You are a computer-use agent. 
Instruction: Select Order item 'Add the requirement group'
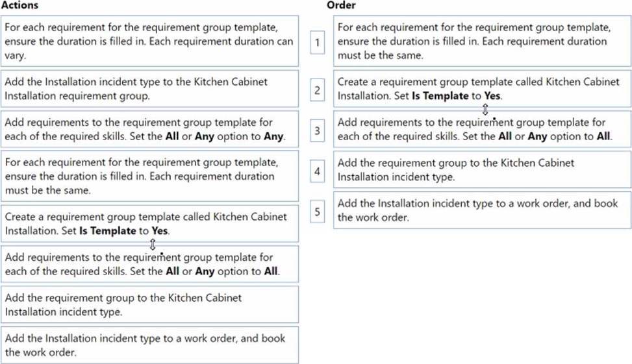pos(482,169)
